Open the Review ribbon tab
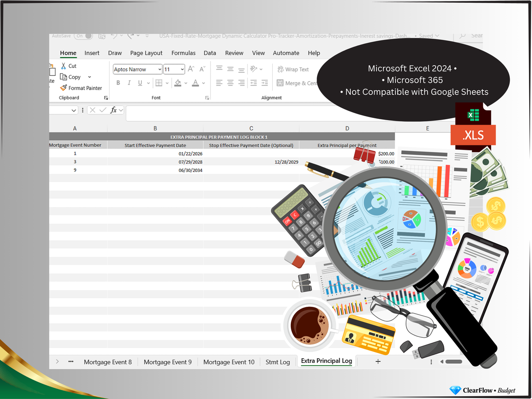The height and width of the screenshot is (399, 532). point(234,53)
